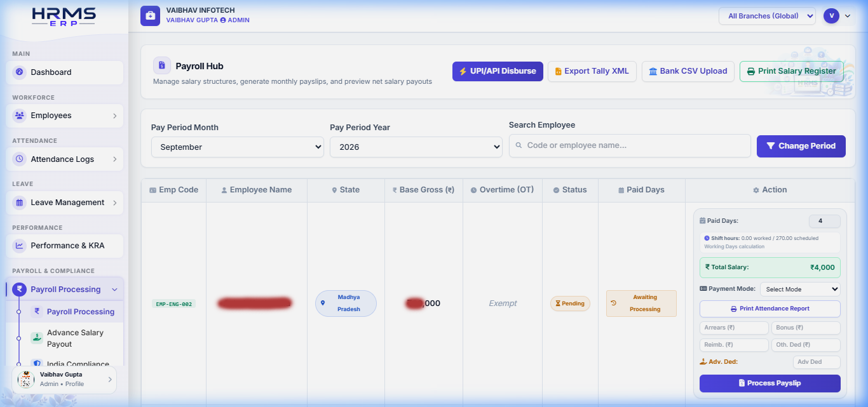
Task: Click the Bonus (₹) input field
Action: coord(806,328)
